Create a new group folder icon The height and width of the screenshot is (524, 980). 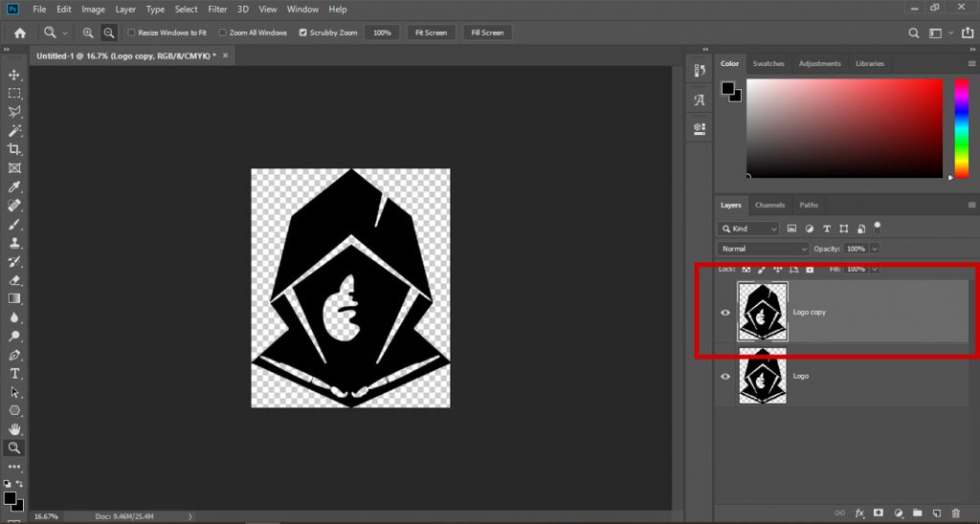[x=917, y=513]
